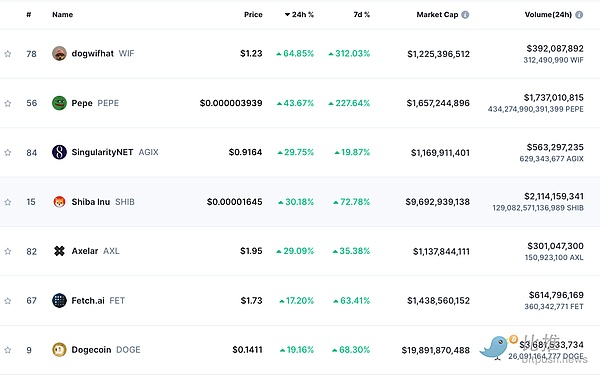Toggle the watchlist star for dogwifhat
600x376 pixels.
click(8, 54)
